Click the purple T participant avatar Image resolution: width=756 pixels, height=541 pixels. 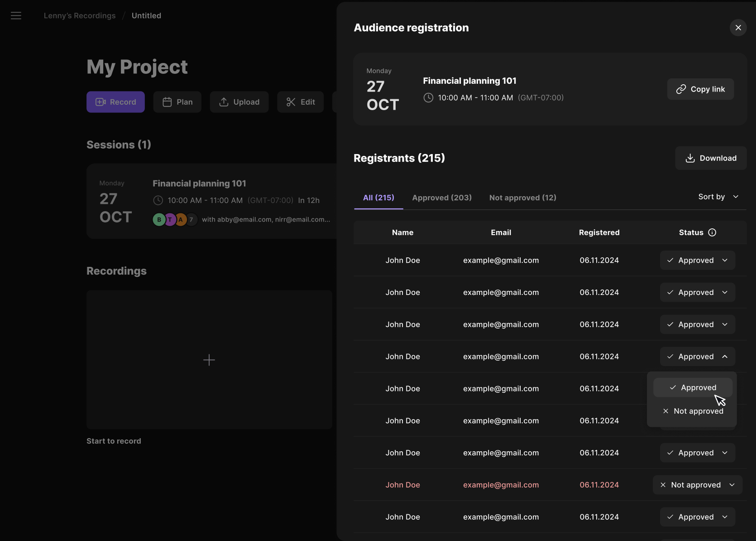[x=170, y=220]
